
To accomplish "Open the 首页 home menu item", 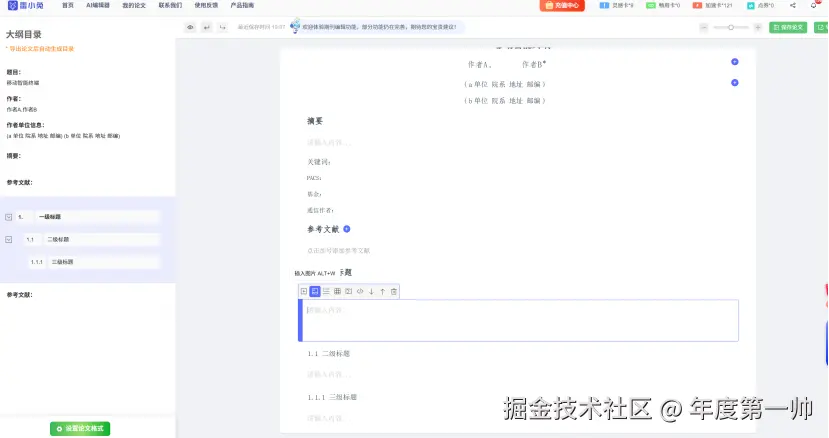I will pos(68,5).
